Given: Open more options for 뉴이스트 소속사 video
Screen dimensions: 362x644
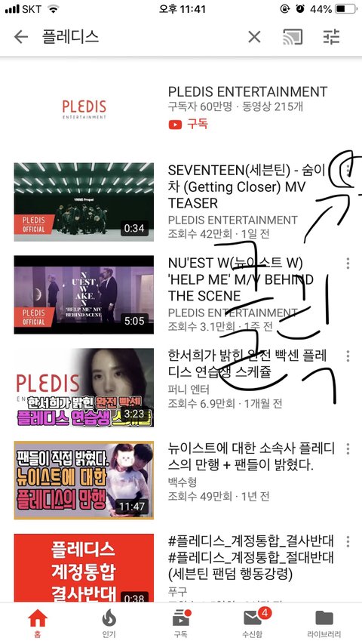Looking at the screenshot, I should [348, 449].
